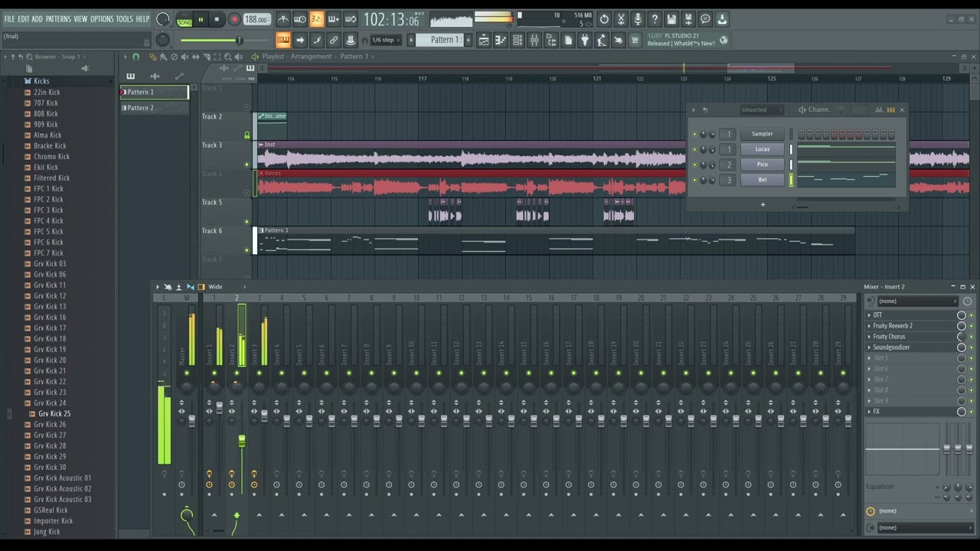Open the mixer input (none) dropdown
980x551 pixels.
(917, 301)
